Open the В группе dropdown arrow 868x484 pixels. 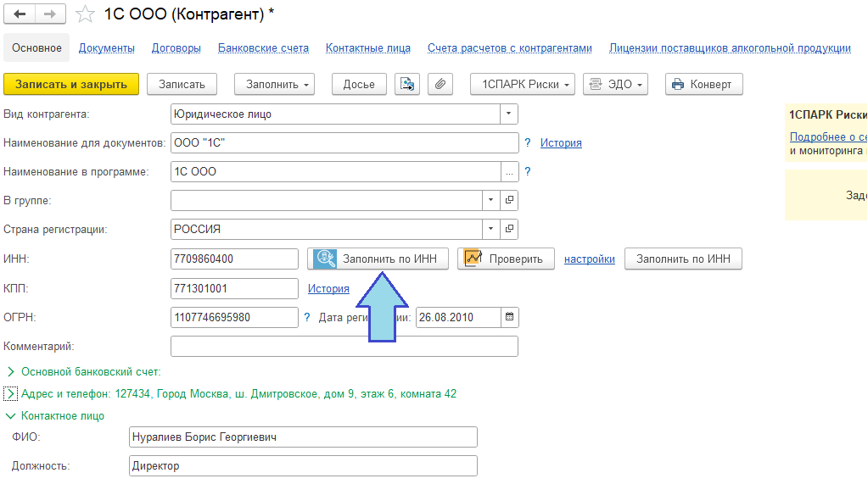tap(491, 200)
